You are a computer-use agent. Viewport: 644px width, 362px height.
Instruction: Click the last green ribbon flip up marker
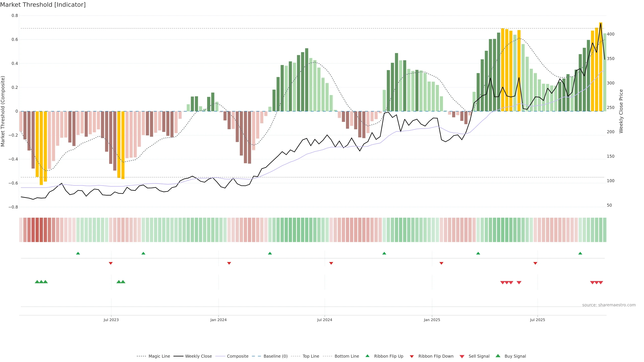(580, 253)
